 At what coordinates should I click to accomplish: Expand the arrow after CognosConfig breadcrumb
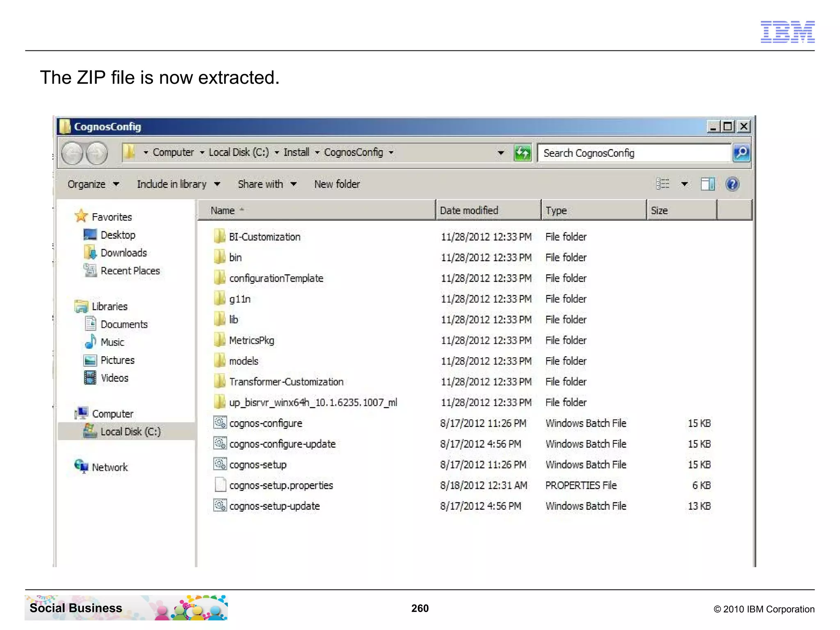click(x=391, y=153)
